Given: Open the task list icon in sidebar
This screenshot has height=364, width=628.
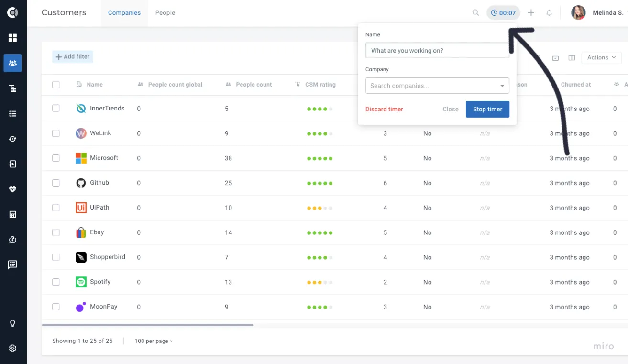Looking at the screenshot, I should pyautogui.click(x=12, y=113).
